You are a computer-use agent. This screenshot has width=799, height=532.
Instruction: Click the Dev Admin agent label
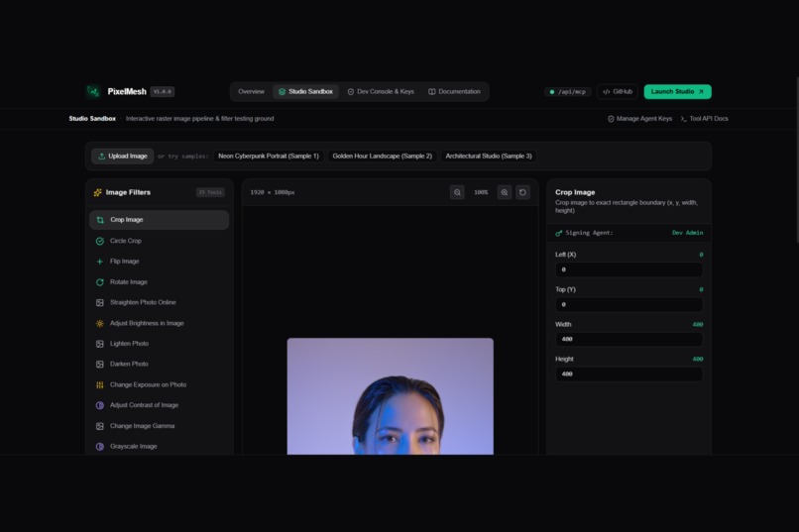(687, 233)
